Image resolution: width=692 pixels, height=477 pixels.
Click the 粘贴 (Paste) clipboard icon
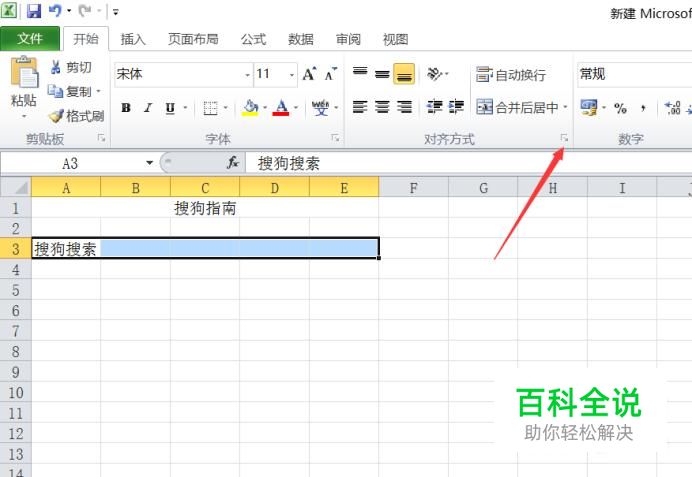tap(24, 72)
